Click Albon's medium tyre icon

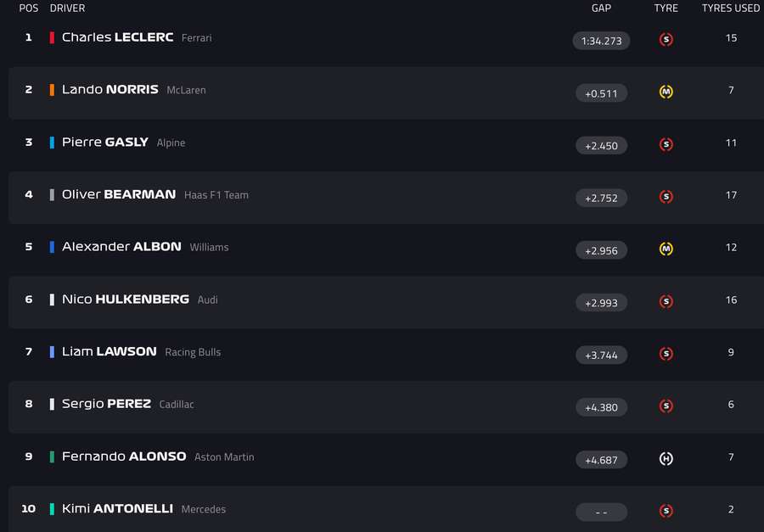tap(666, 249)
